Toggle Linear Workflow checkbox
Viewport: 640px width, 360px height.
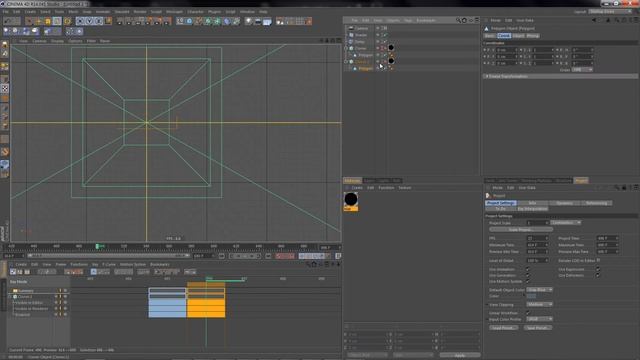[x=527, y=313]
